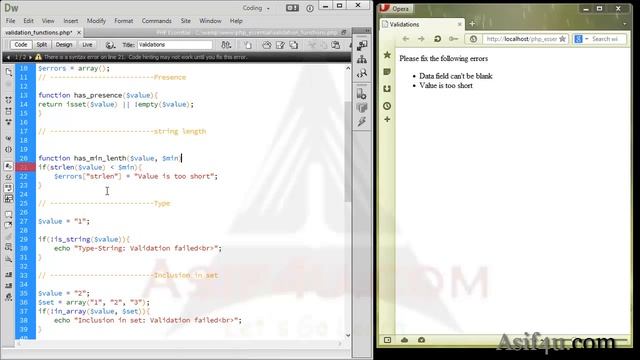Image resolution: width=640 pixels, height=360 pixels.
Task: Click the open documents icon at top of coding toolbar
Action: tap(9, 72)
